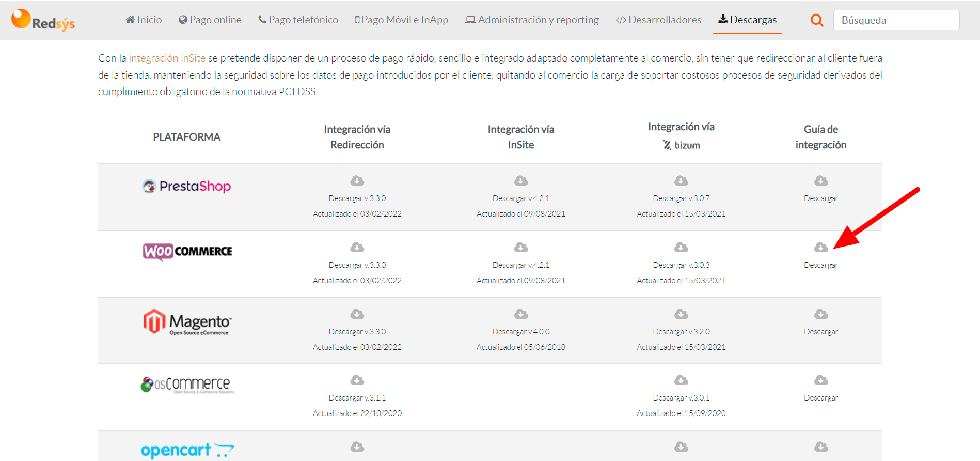Viewport: 980px width, 461px height.
Task: Download osCommerce Redirección cloud icon
Action: click(357, 380)
